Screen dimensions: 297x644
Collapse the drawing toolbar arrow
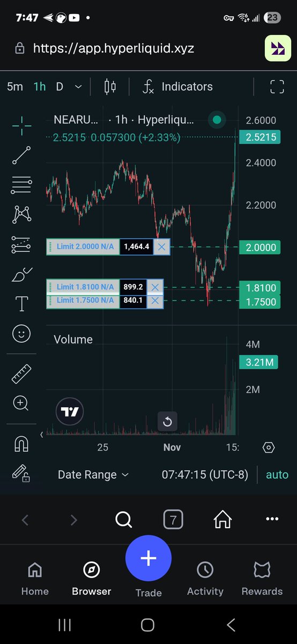click(42, 435)
